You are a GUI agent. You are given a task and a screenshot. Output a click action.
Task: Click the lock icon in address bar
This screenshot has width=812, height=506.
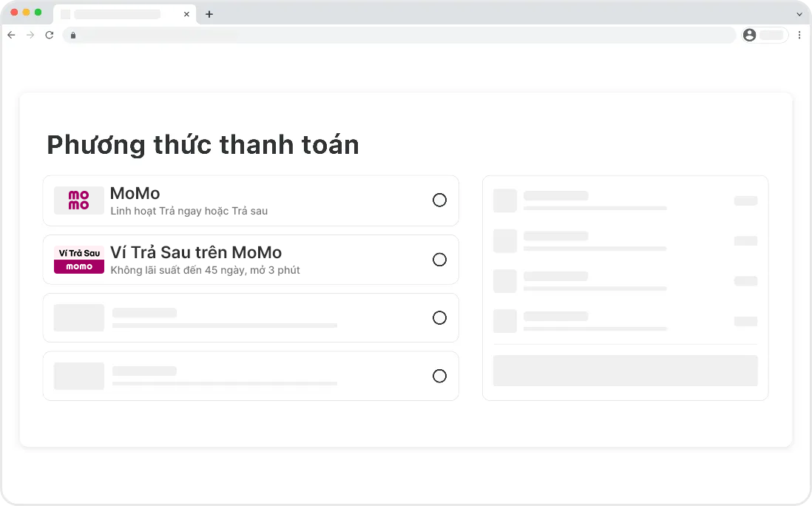[x=73, y=35]
